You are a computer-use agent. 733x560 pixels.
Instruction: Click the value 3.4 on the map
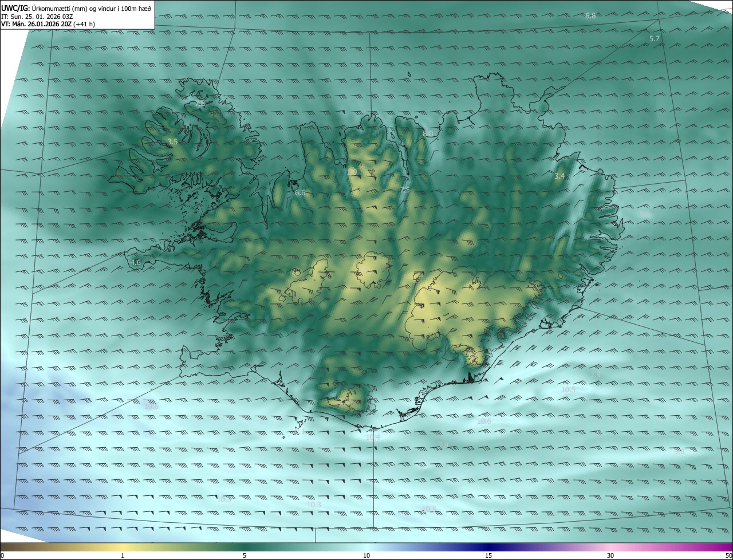[559, 176]
